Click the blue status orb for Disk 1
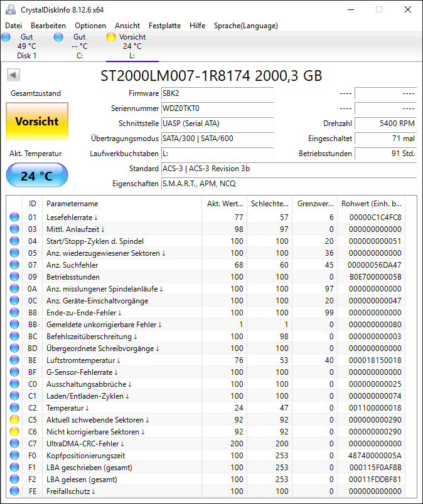Screen dimensions: 423x504 coord(6,37)
